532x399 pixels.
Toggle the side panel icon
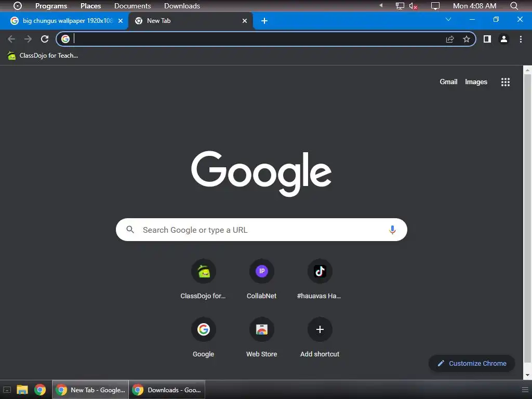(x=487, y=39)
